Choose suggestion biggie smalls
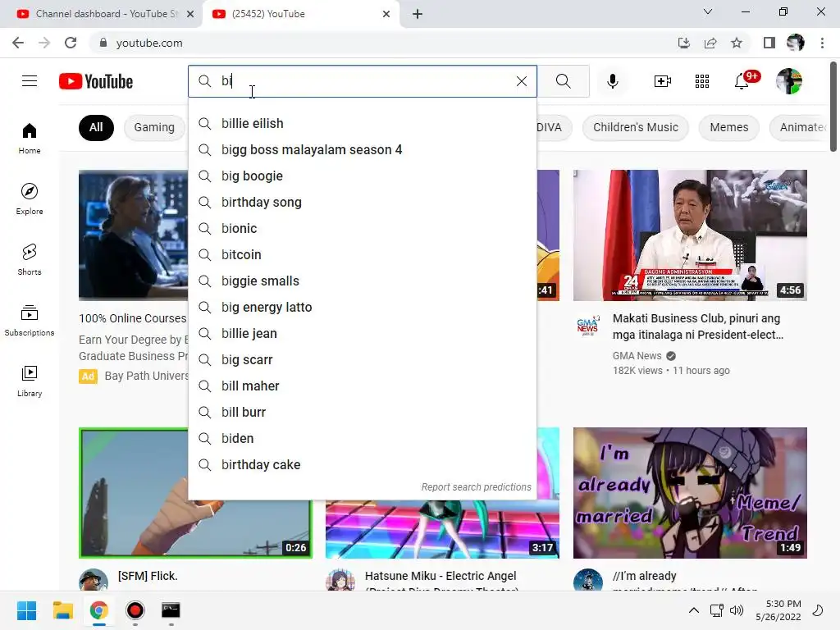The image size is (840, 630). [363, 281]
